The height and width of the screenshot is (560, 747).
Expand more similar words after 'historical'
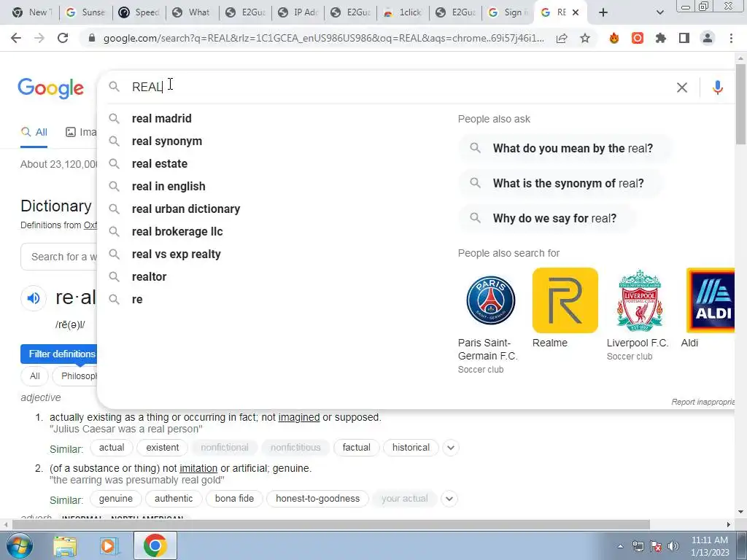[451, 448]
